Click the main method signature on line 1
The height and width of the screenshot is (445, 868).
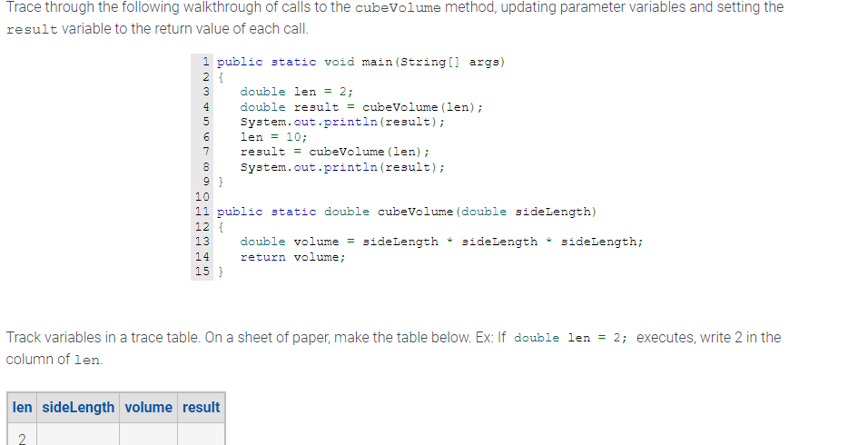coord(361,62)
